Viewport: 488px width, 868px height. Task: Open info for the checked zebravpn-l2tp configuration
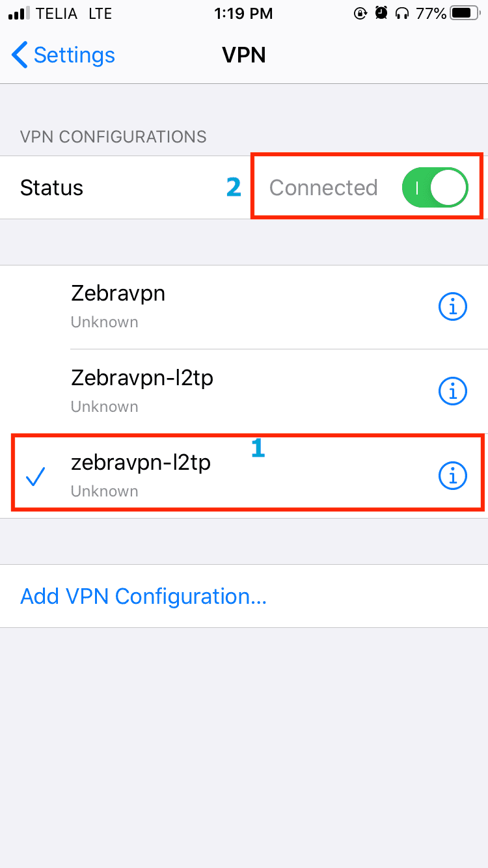(453, 476)
